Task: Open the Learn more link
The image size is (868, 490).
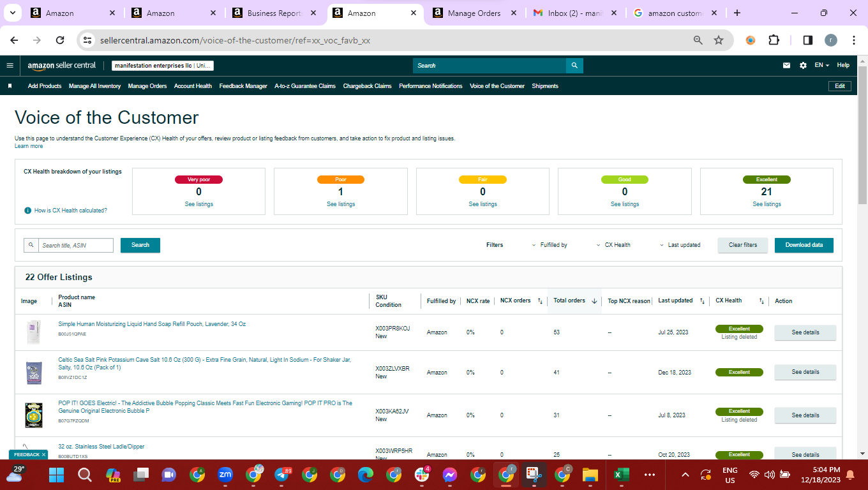Action: (29, 146)
